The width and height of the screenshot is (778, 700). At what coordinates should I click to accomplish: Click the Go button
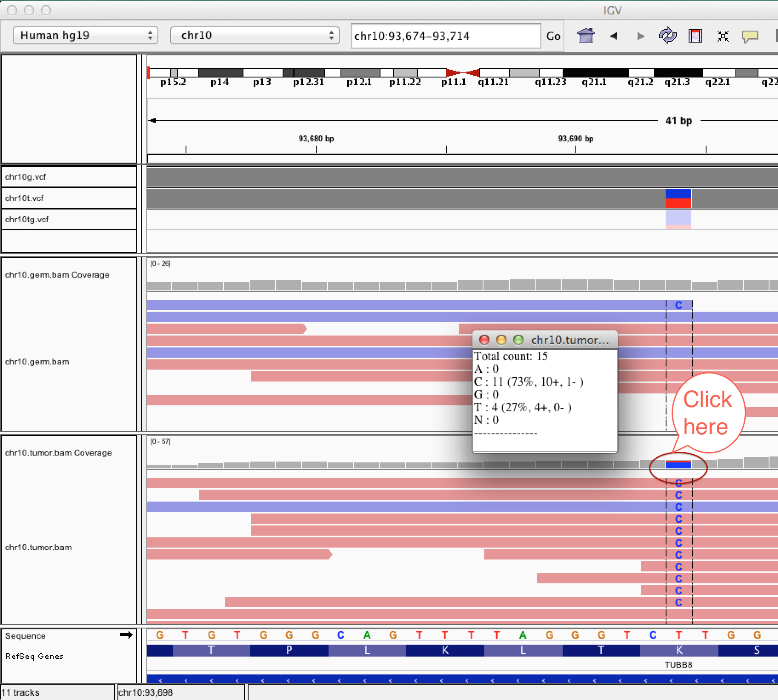(553, 36)
